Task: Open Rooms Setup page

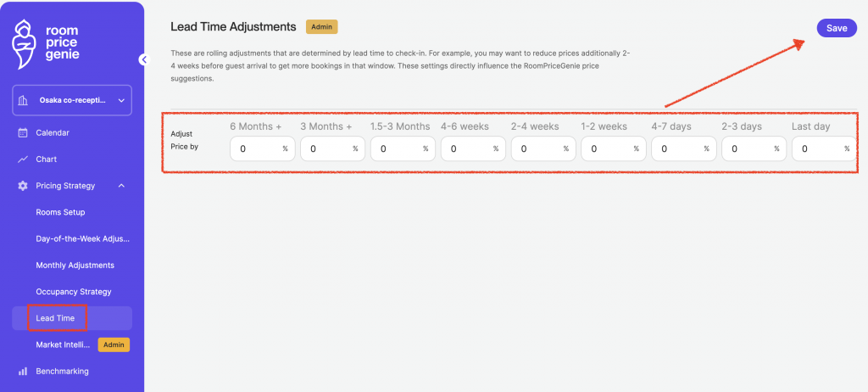Action: click(x=60, y=212)
